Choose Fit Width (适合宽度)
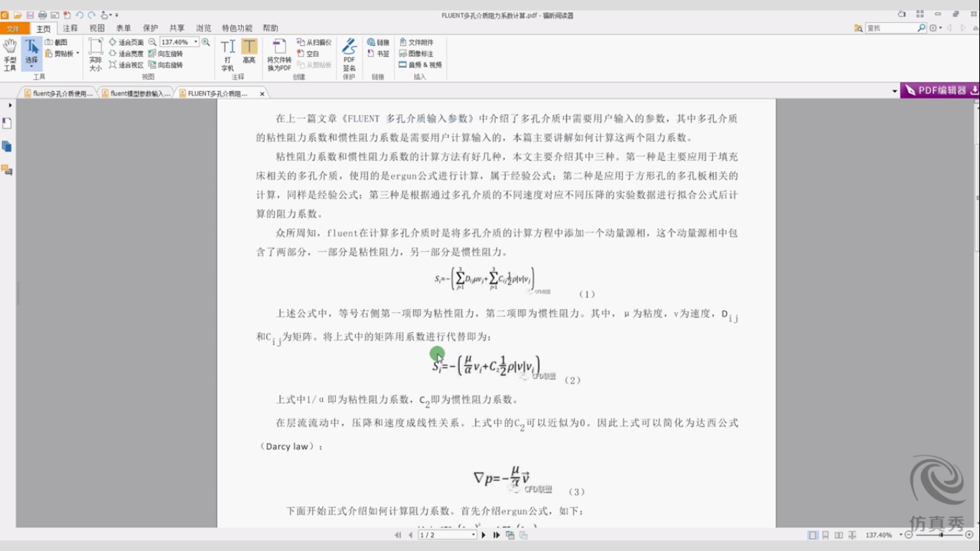The width and height of the screenshot is (980, 551). pos(126,53)
